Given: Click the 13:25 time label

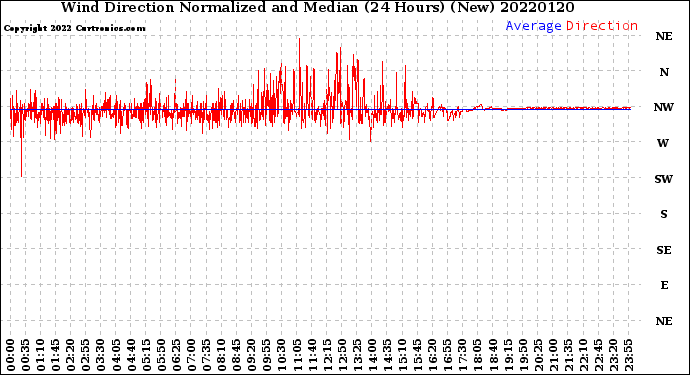Looking at the screenshot, I should (357, 355).
